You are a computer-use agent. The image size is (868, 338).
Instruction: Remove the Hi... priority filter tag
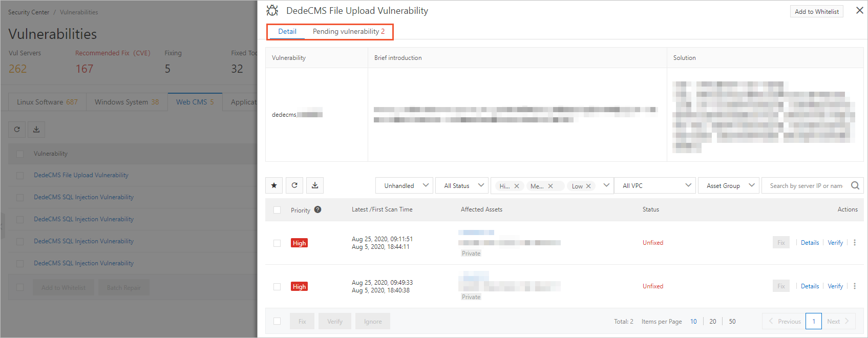(517, 186)
